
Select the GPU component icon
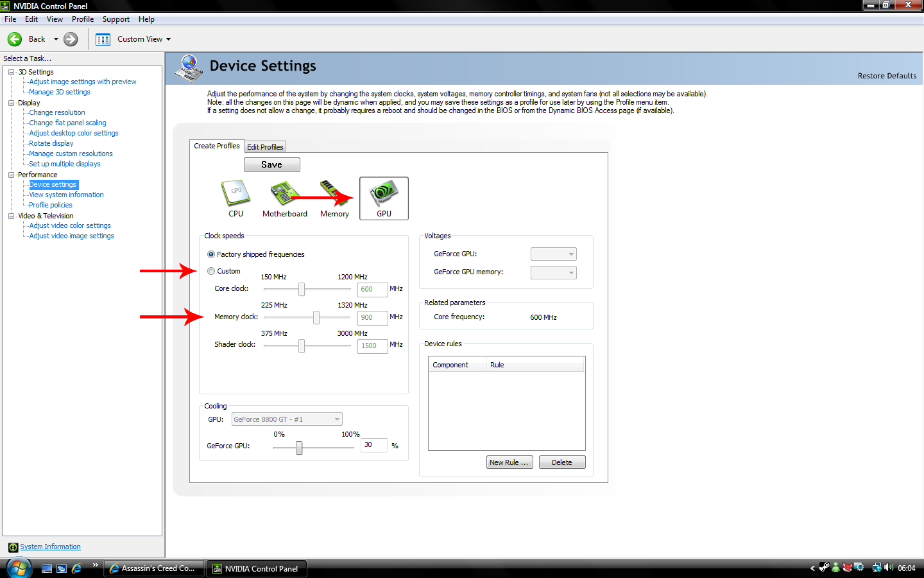click(x=384, y=198)
